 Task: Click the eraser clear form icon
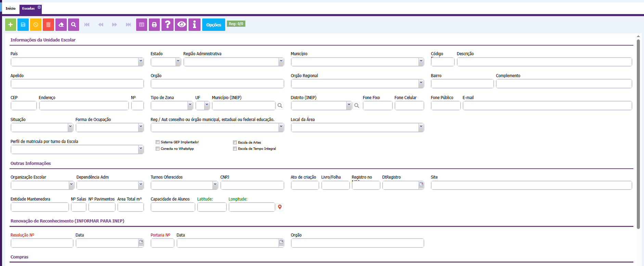pos(61,25)
